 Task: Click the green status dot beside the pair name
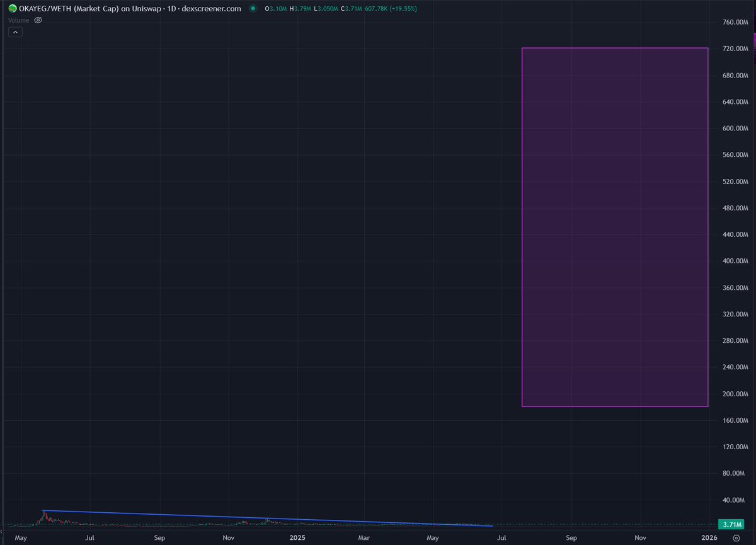click(253, 9)
